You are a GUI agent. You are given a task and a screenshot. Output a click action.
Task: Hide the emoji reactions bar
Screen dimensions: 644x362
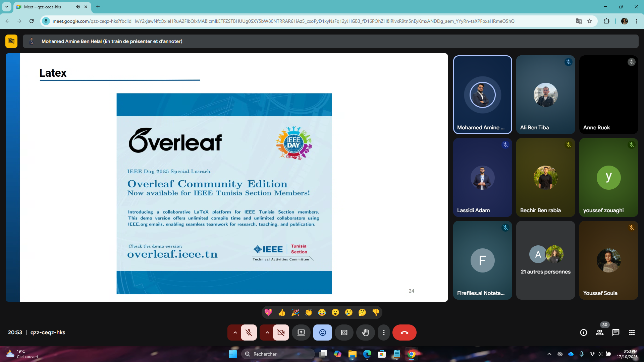point(322,333)
